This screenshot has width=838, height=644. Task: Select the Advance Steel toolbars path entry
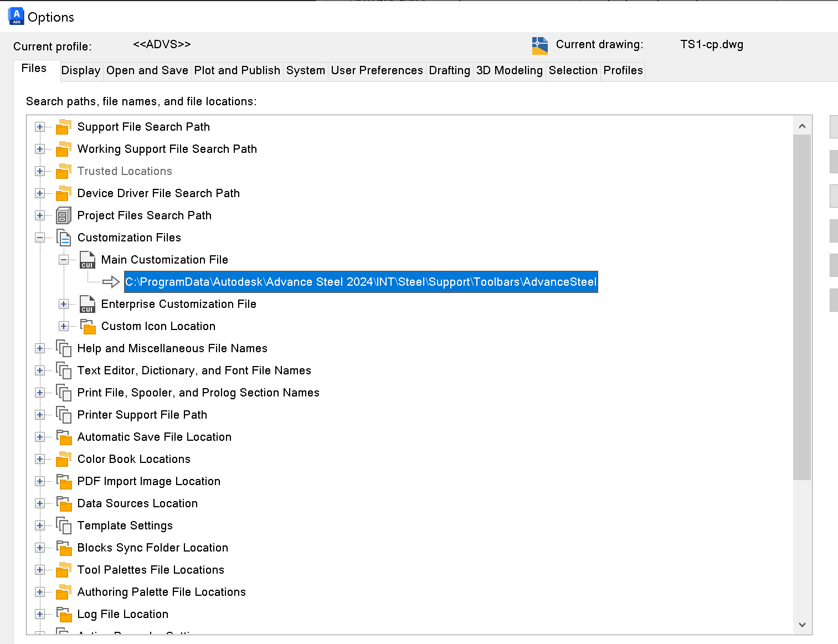[x=361, y=282]
